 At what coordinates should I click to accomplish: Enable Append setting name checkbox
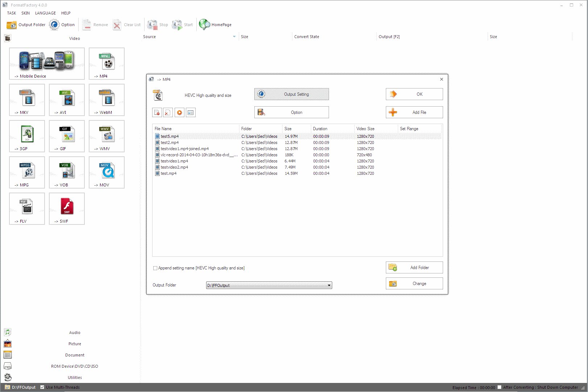[155, 268]
